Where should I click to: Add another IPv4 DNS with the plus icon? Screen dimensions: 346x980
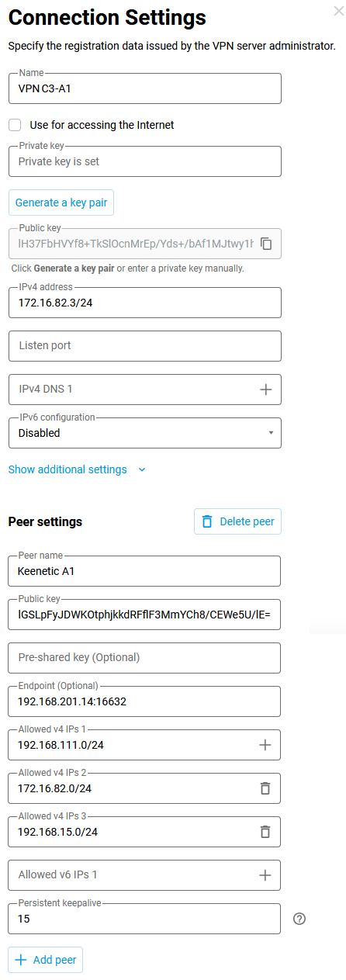pos(265,389)
